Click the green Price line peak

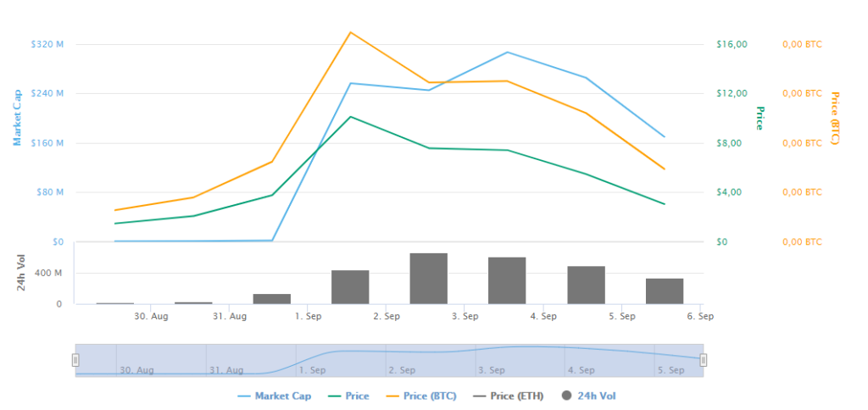coord(350,117)
